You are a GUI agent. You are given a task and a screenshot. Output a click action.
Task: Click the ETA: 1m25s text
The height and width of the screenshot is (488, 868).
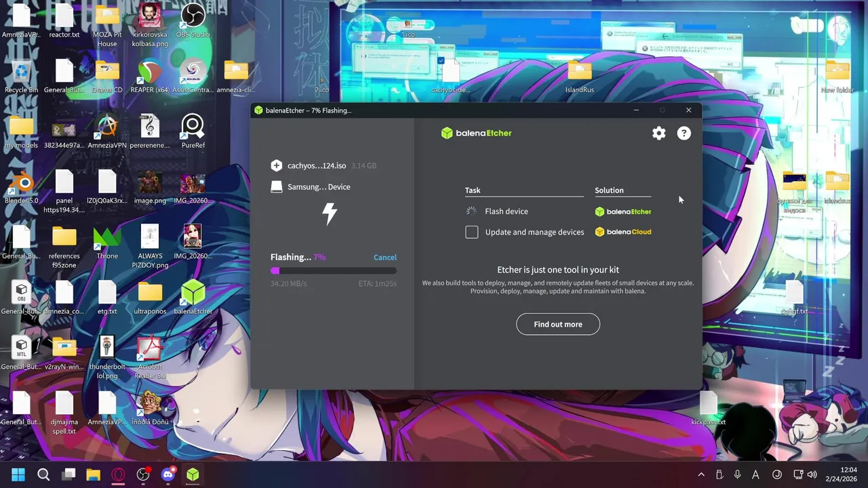[x=378, y=283]
